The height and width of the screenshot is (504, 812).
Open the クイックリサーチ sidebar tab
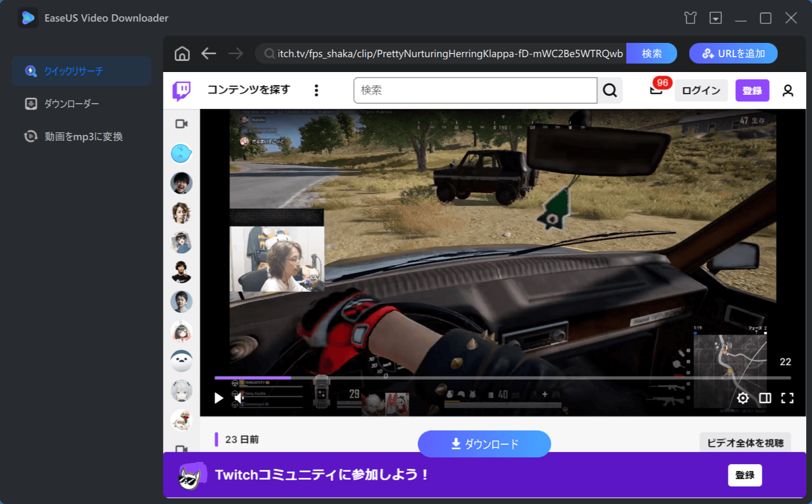(x=82, y=71)
